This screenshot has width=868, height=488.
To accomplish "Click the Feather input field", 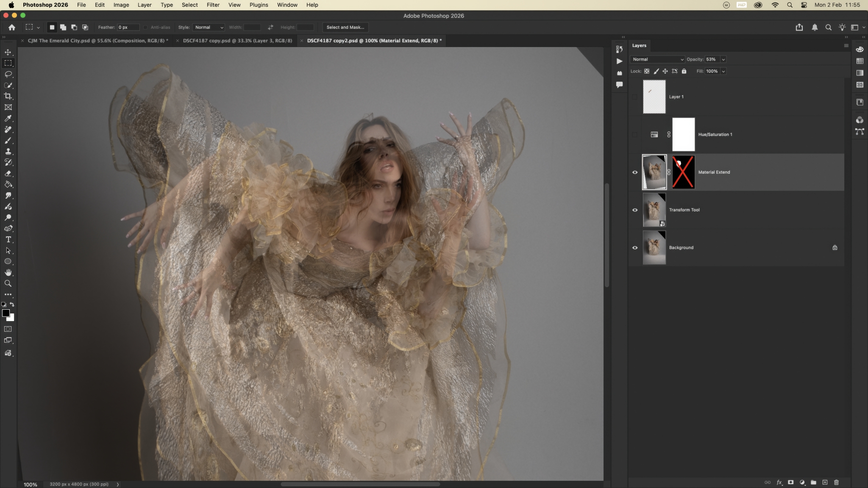I will [x=128, y=27].
